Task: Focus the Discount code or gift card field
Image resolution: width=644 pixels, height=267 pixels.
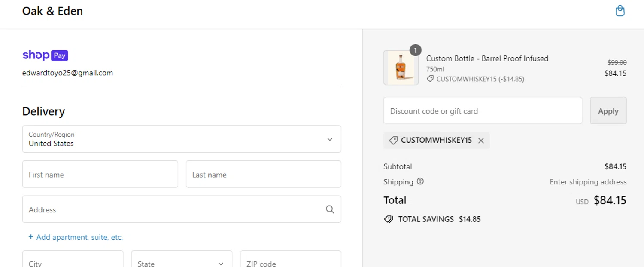Action: coord(483,110)
